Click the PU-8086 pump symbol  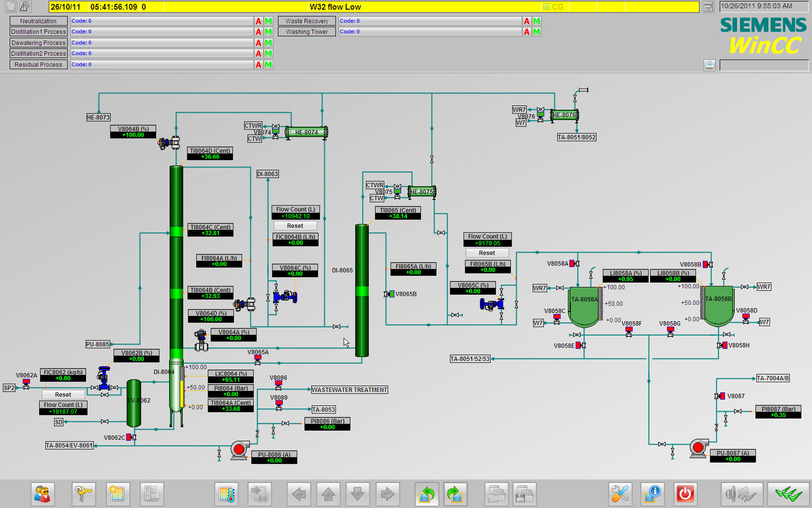239,449
